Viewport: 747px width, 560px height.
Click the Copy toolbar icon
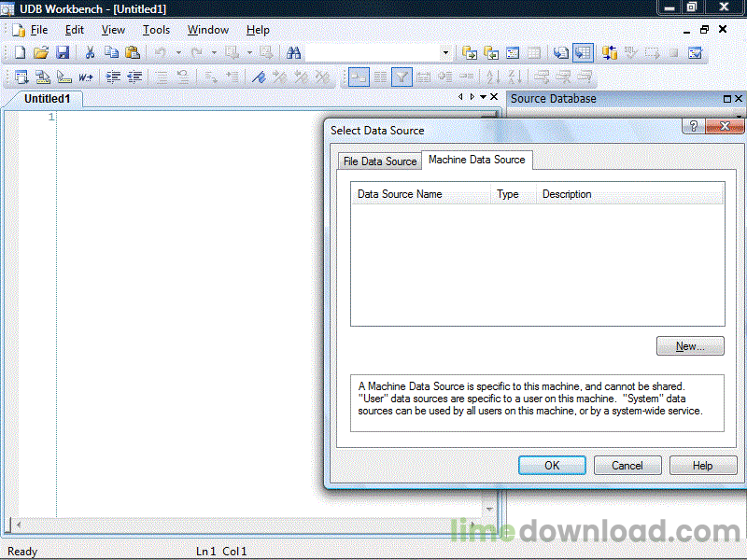tap(110, 52)
